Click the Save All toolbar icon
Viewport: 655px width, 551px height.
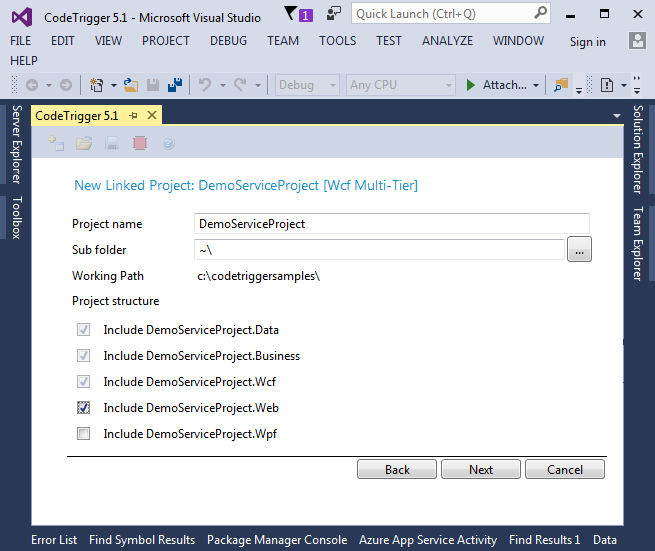tap(174, 86)
